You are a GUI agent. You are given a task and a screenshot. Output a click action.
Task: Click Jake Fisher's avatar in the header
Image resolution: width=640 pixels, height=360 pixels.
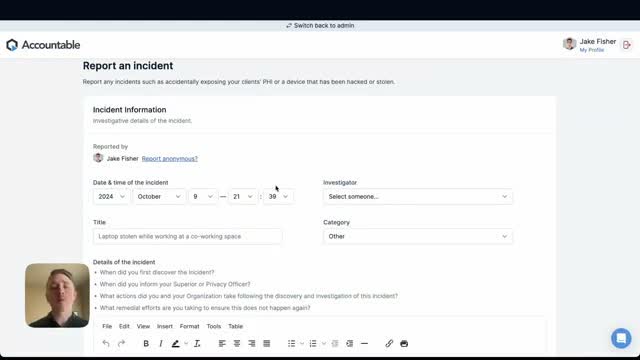pyautogui.click(x=569, y=43)
